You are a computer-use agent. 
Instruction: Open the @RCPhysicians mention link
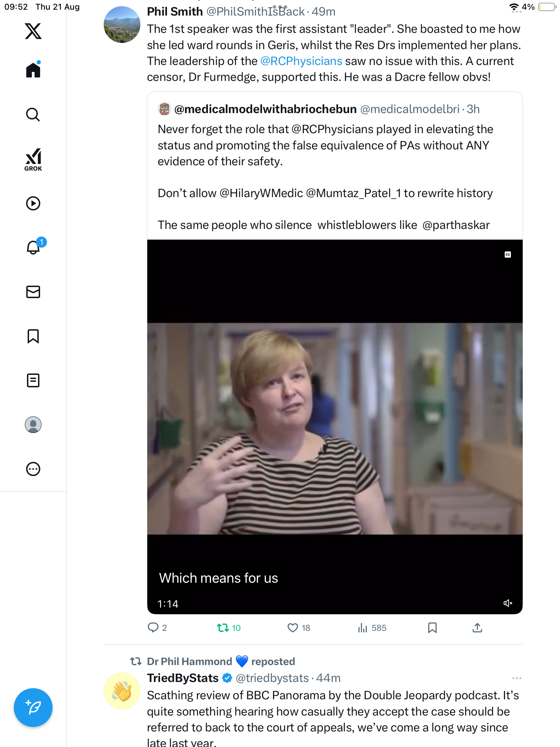click(301, 61)
